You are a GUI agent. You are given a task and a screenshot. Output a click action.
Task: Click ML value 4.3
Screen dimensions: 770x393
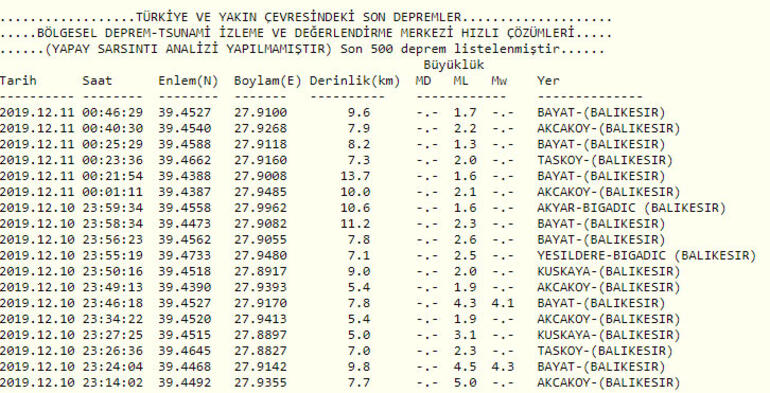point(465,304)
